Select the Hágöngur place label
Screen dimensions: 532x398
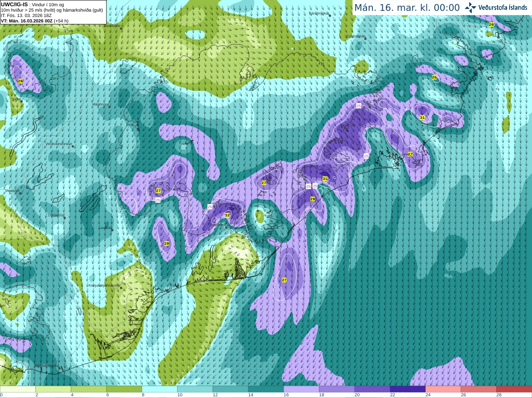coord(100,104)
